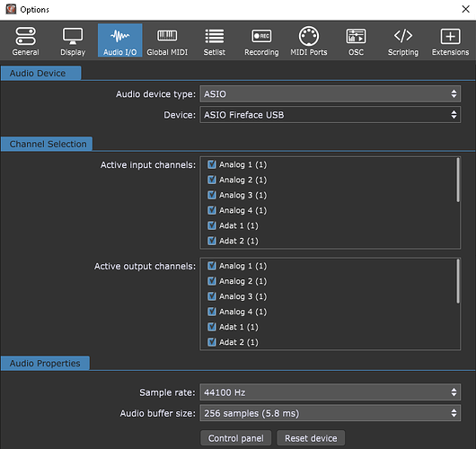Open the General options icon
This screenshot has width=476, height=449.
25,37
